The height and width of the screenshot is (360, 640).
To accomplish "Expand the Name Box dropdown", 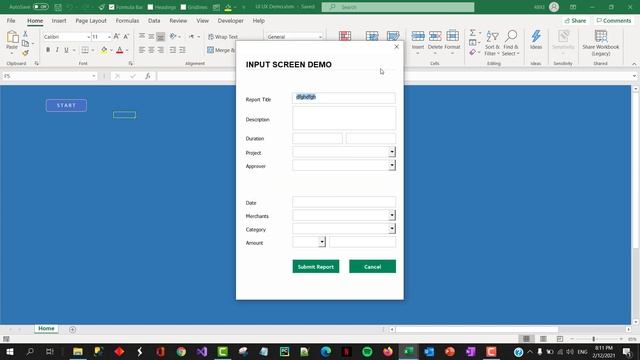I will [x=93, y=76].
